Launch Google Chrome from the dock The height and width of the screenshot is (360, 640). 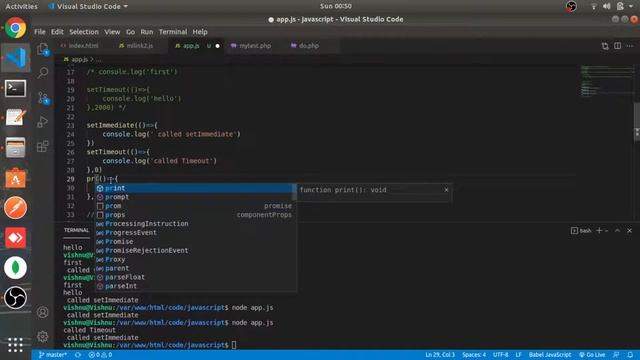16,28
